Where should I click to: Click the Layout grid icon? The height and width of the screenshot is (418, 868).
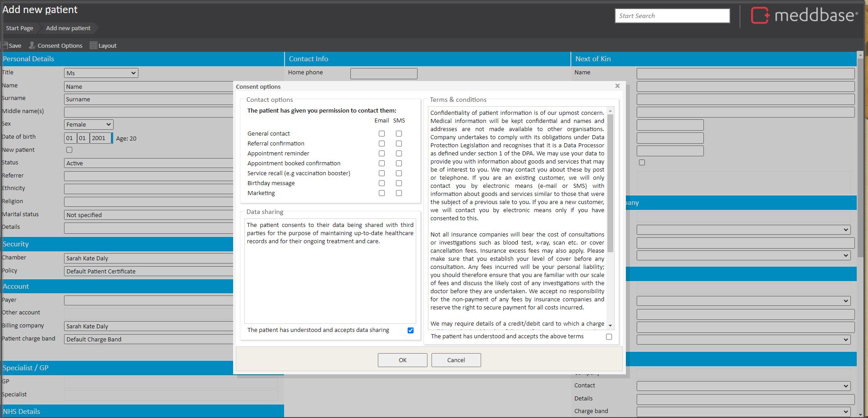point(93,45)
